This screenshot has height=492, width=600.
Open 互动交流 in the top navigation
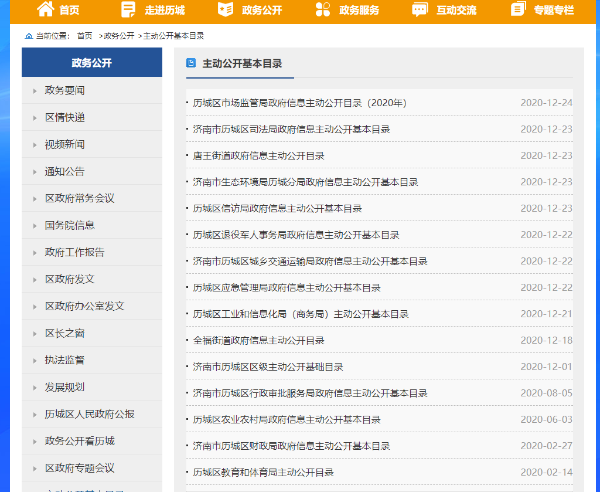(457, 10)
